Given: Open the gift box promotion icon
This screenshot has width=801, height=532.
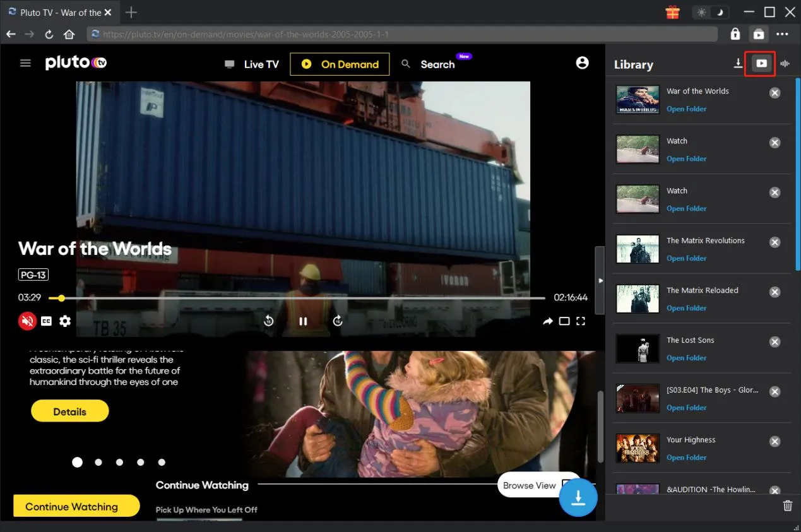Looking at the screenshot, I should [x=672, y=12].
